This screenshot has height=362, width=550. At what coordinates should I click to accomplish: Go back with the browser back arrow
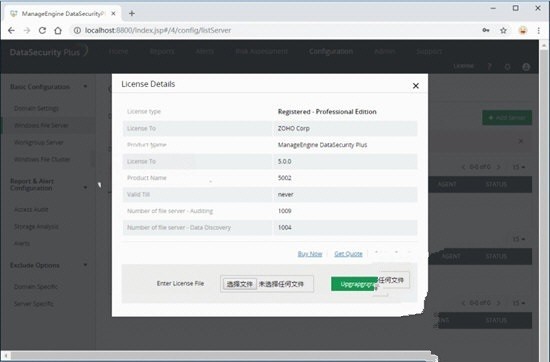click(11, 31)
